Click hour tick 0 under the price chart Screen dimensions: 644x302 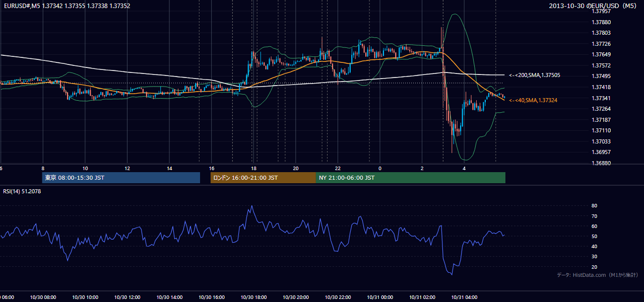pos(380,168)
